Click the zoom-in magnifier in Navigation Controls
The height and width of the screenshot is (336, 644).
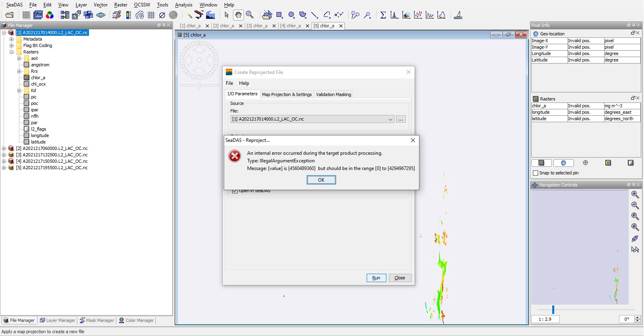click(x=635, y=195)
